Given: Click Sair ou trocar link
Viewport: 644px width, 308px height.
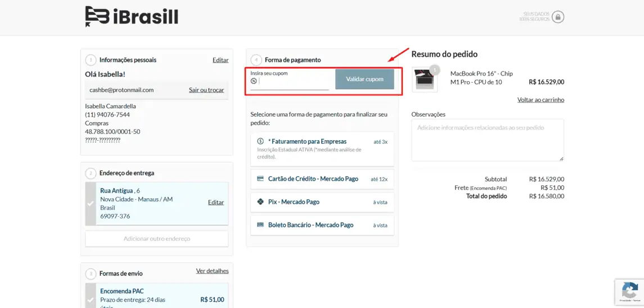Looking at the screenshot, I should click(206, 90).
